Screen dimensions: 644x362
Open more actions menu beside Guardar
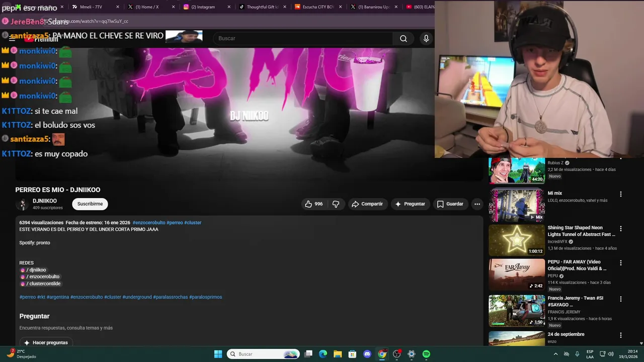477,204
